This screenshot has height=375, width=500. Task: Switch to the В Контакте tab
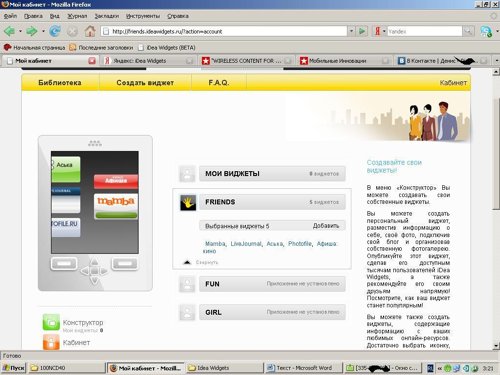pyautogui.click(x=442, y=61)
